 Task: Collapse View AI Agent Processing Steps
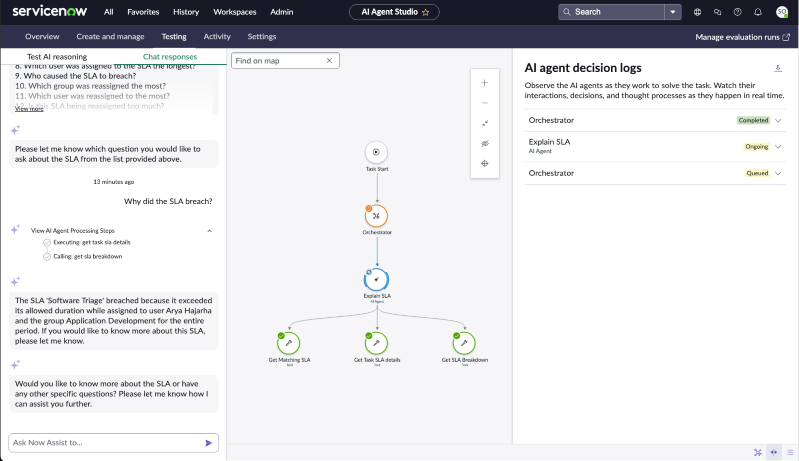click(209, 231)
